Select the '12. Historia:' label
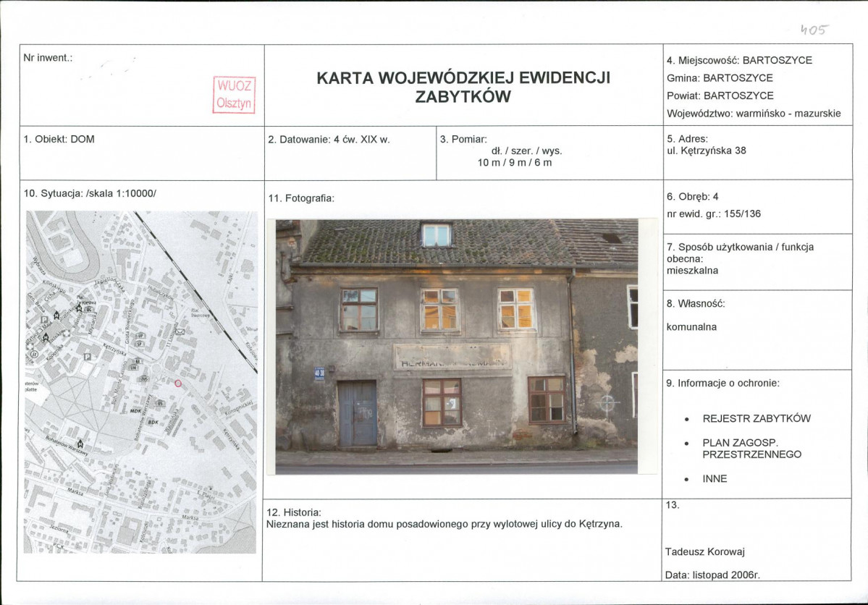 coord(294,512)
